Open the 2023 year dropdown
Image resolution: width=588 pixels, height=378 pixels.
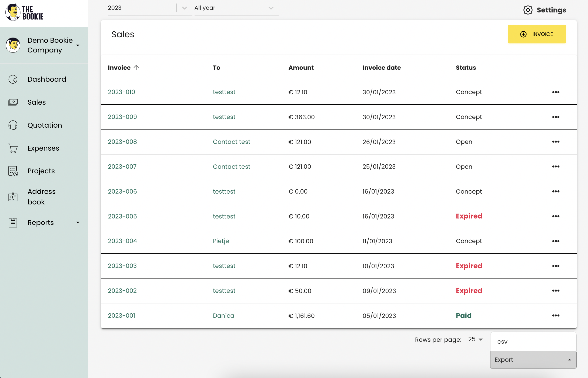185,8
